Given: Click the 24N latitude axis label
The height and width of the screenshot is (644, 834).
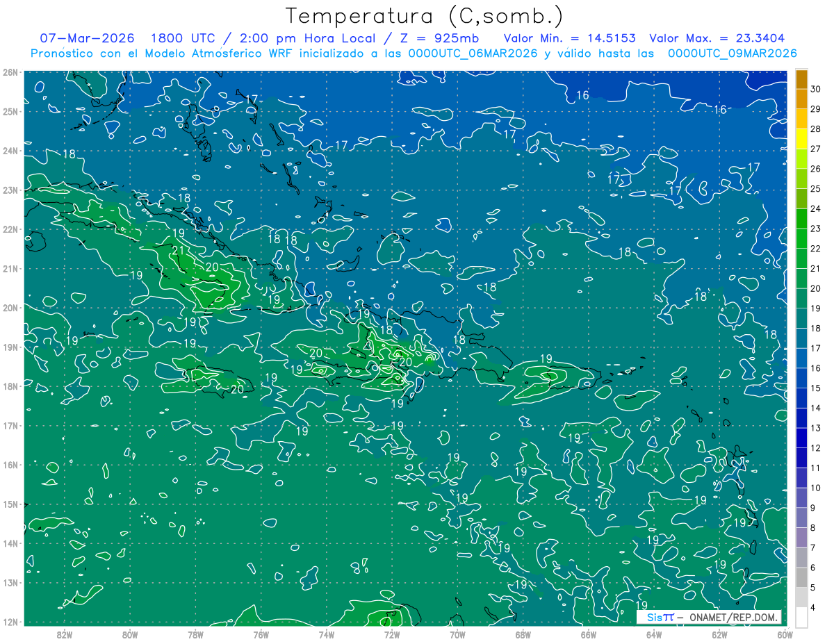Looking at the screenshot, I should 10,151.
